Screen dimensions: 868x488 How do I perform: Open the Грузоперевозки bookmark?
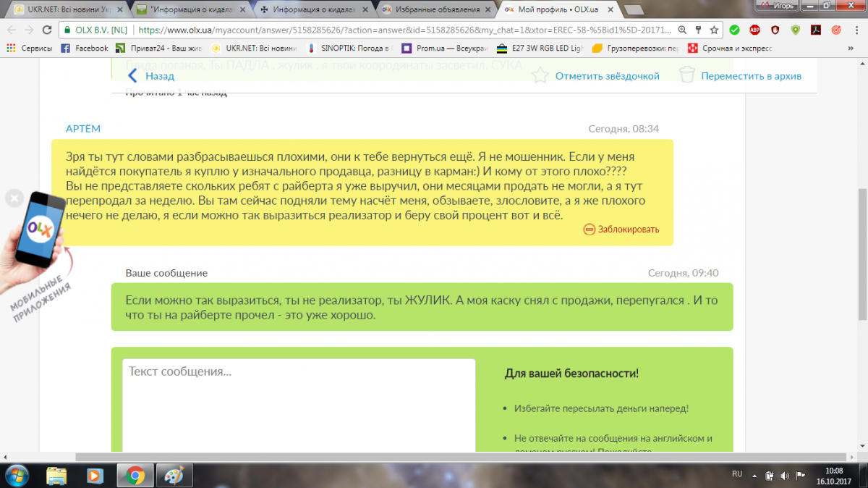tap(636, 49)
